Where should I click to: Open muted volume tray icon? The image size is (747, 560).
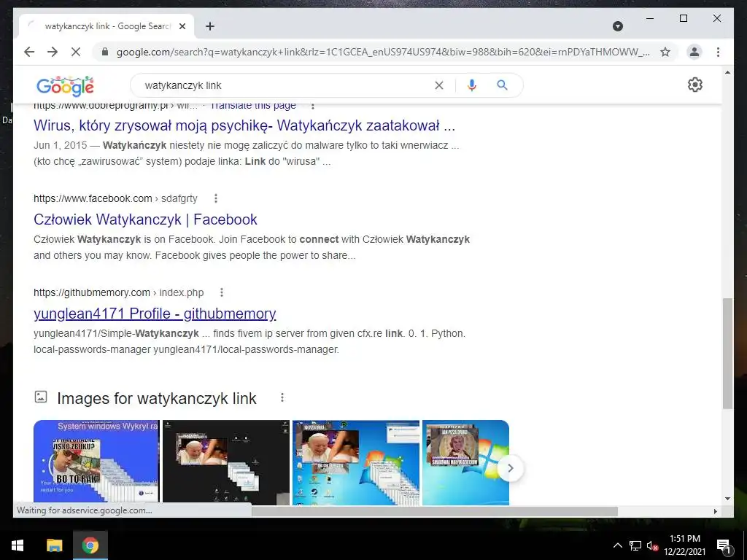pyautogui.click(x=652, y=545)
